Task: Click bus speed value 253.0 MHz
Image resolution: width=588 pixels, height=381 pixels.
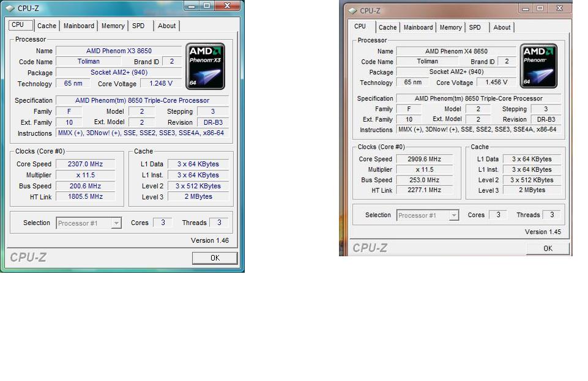Action: pyautogui.click(x=424, y=180)
